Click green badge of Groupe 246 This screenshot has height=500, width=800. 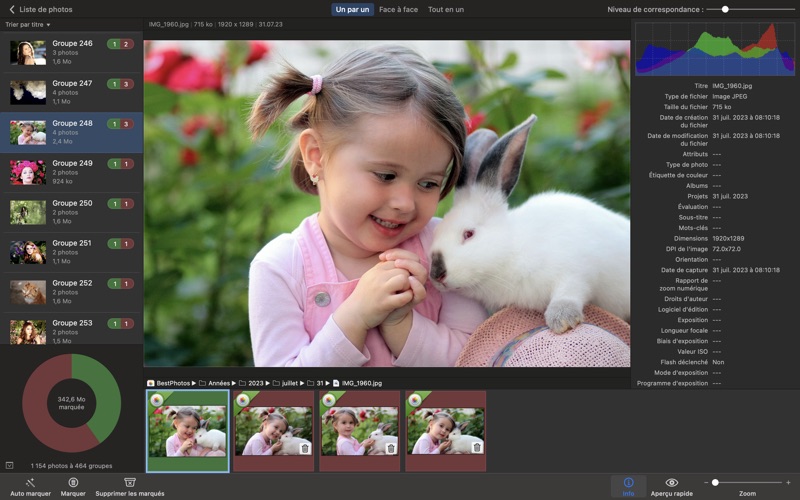coord(114,44)
